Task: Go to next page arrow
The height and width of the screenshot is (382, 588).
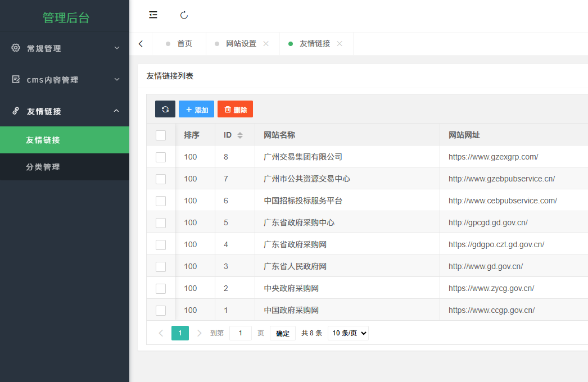Action: [199, 333]
